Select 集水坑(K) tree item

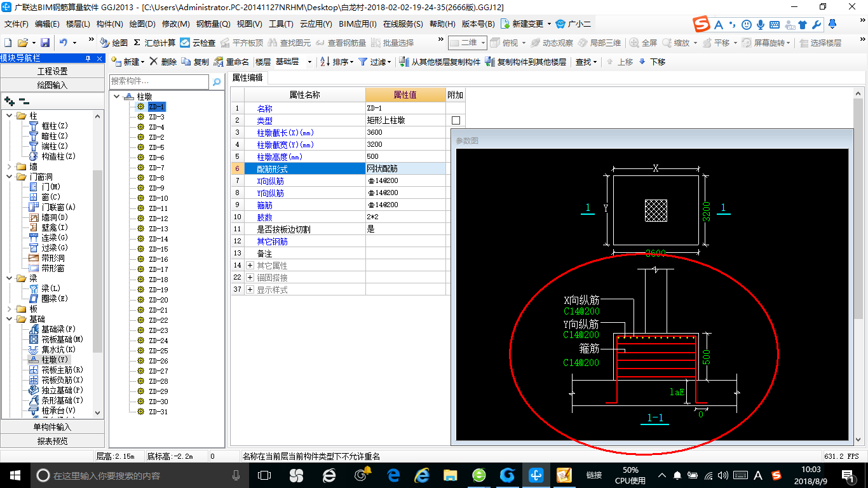[x=58, y=349]
